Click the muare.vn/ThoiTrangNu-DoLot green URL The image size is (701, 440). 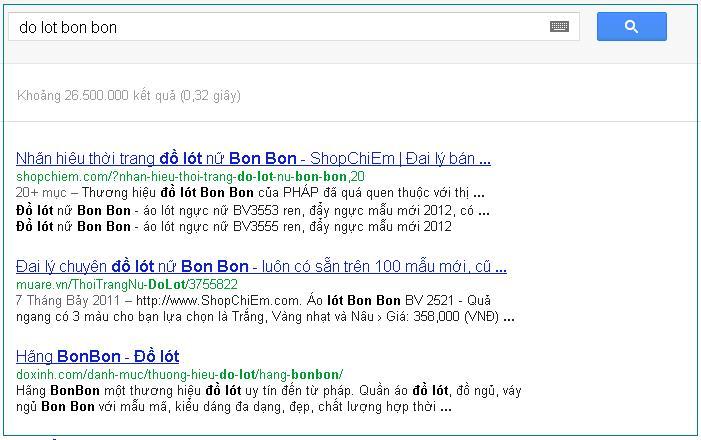tap(127, 284)
